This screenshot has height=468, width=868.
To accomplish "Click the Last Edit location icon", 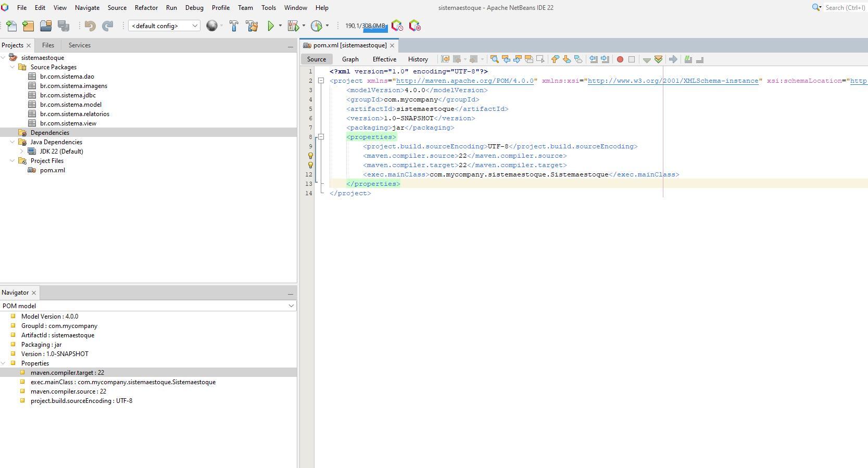I will (445, 59).
